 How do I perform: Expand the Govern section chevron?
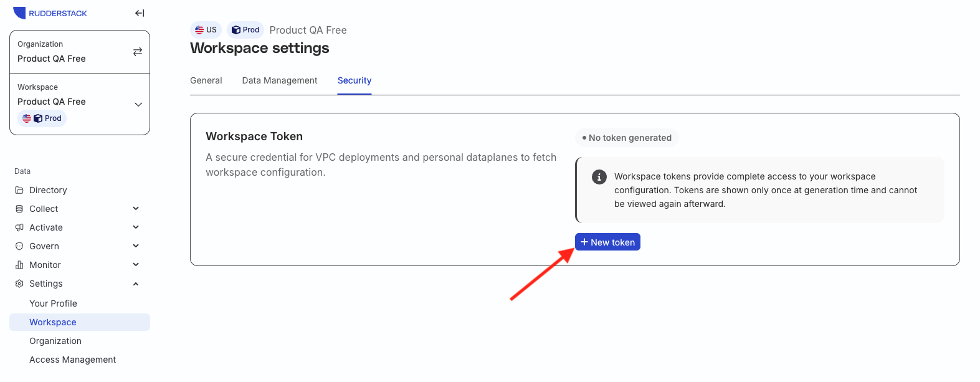click(x=136, y=246)
